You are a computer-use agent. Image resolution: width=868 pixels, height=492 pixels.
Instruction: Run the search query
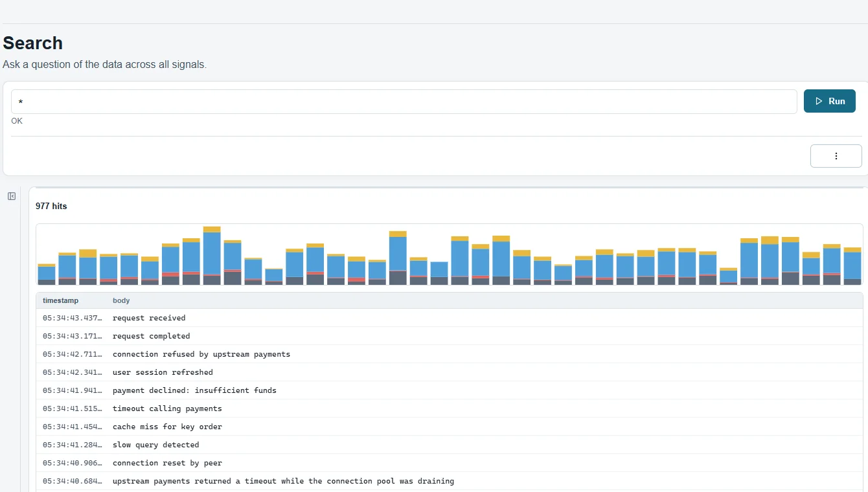[830, 101]
